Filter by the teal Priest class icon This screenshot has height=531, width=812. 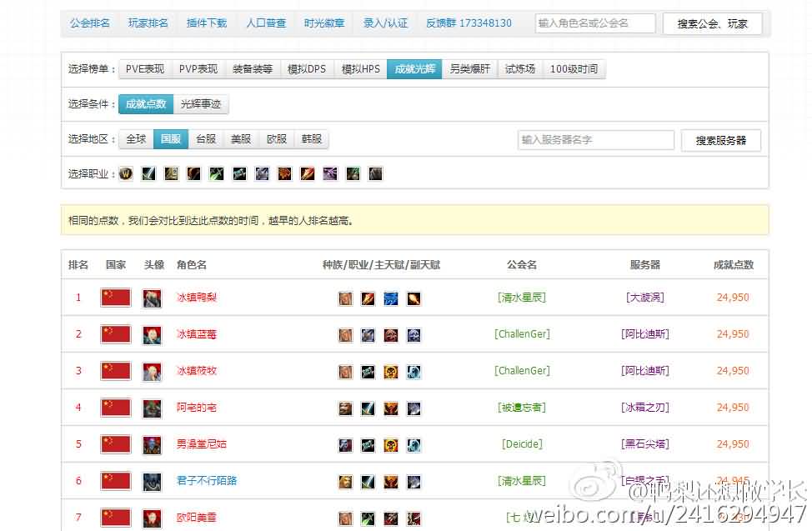click(x=239, y=173)
